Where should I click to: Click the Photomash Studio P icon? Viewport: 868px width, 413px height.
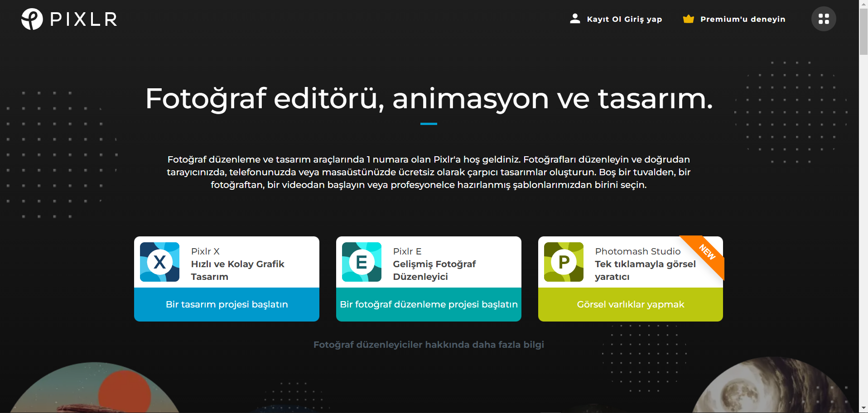pos(564,262)
